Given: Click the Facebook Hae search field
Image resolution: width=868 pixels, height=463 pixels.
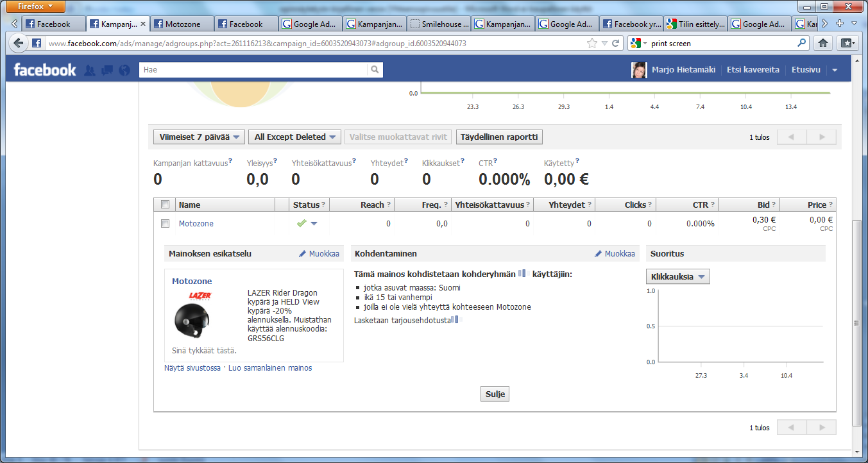Looking at the screenshot, I should click(x=253, y=70).
